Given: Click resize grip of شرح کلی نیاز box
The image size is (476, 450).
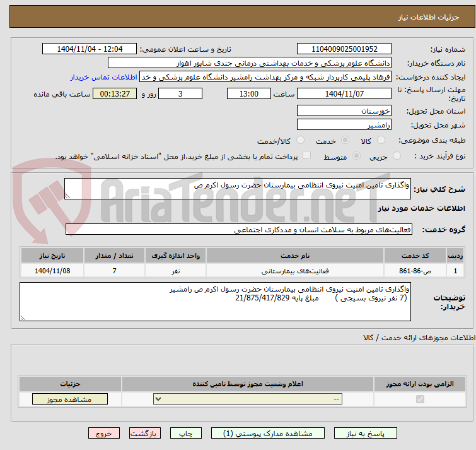Looking at the screenshot, I should click(x=67, y=196).
